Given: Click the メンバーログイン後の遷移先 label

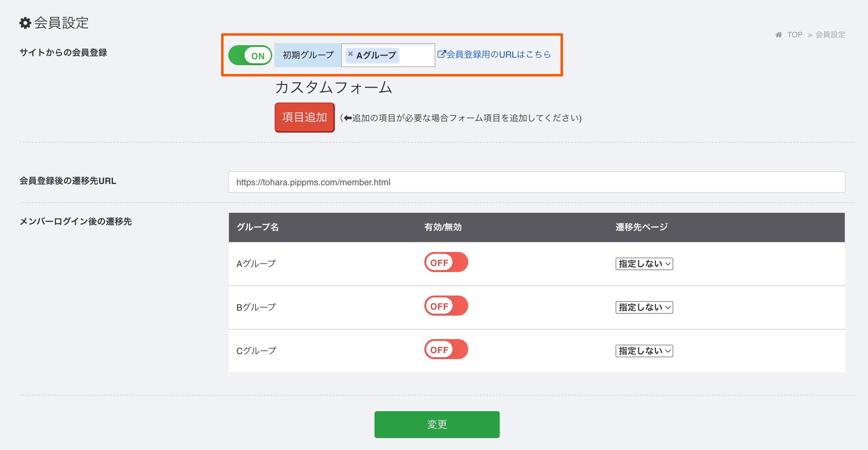Looking at the screenshot, I should [75, 221].
